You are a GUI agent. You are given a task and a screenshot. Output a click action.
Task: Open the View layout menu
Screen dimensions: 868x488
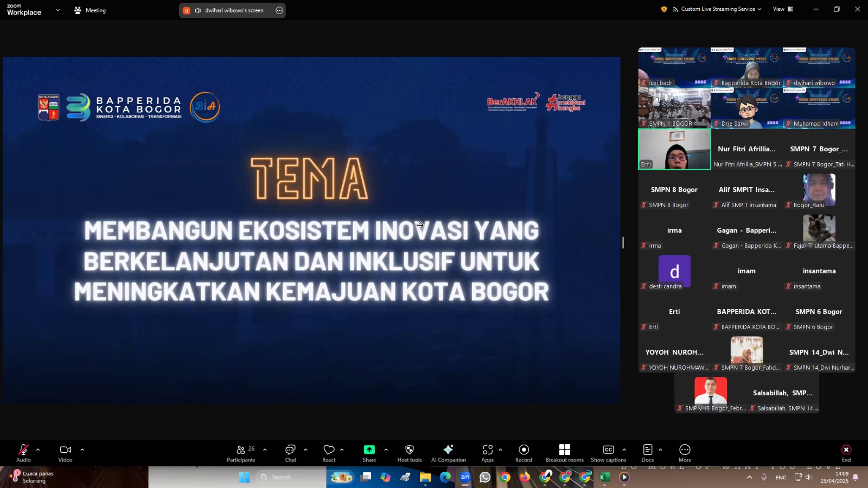coord(783,9)
